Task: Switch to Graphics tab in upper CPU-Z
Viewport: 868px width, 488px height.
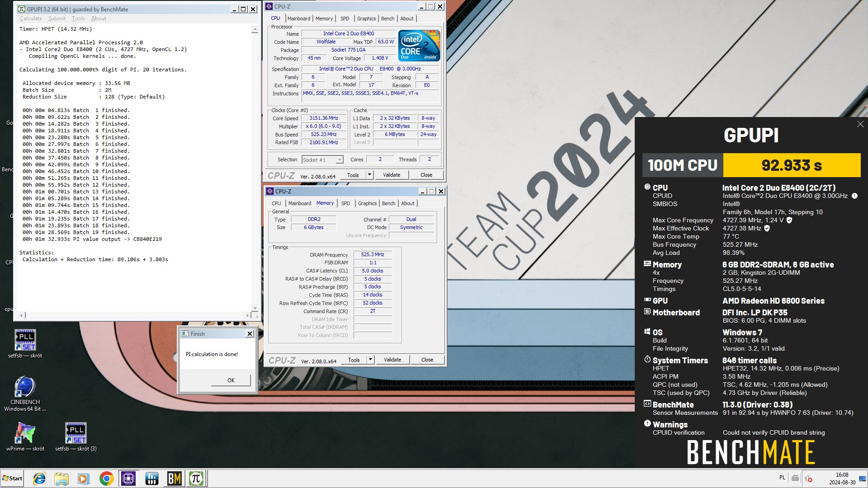Action: [366, 19]
